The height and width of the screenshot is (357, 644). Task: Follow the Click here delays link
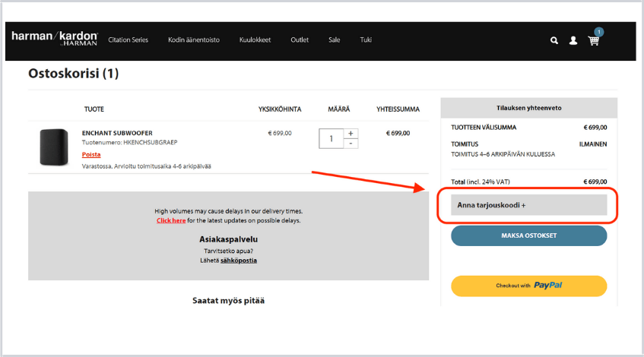171,220
